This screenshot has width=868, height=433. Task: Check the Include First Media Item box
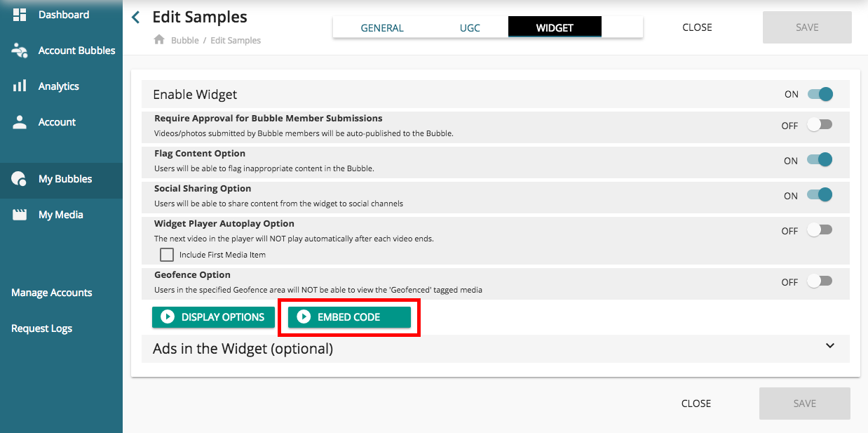(167, 255)
